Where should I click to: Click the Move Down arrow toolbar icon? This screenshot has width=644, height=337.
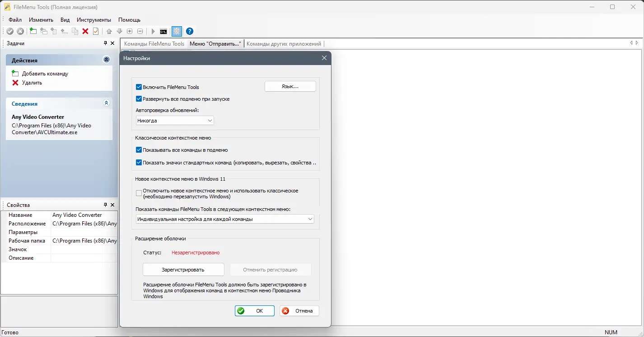tap(119, 31)
